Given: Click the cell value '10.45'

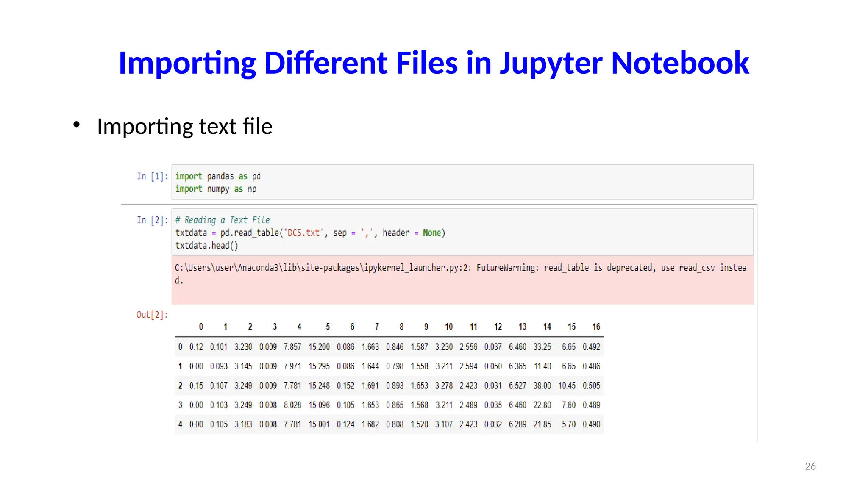Looking at the screenshot, I should pyautogui.click(x=567, y=386).
